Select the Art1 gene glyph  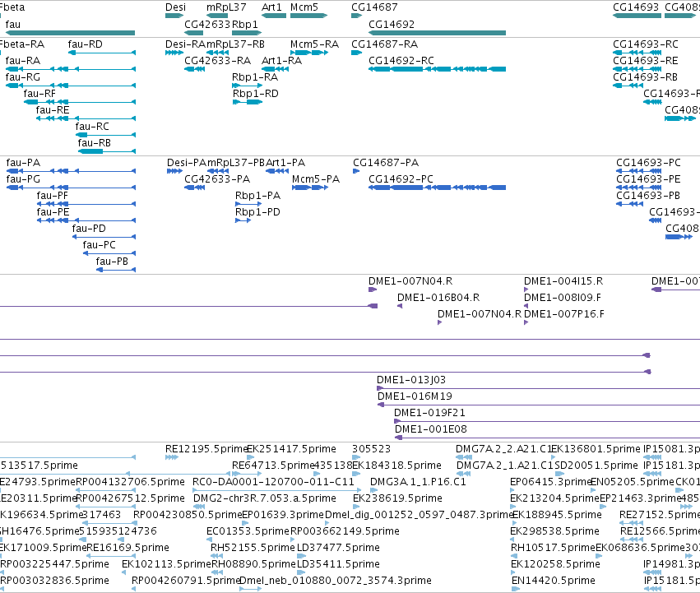(274, 16)
